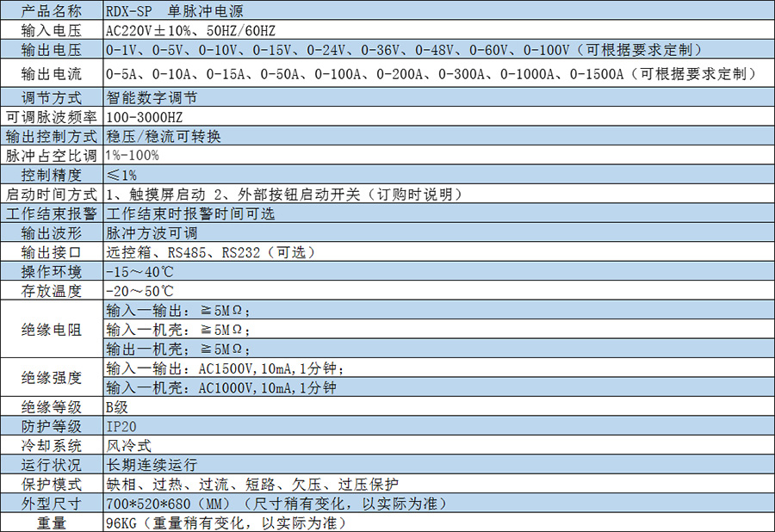Click the '输出控制方式' label
Viewport: 775px width, 532px height.
click(x=52, y=136)
